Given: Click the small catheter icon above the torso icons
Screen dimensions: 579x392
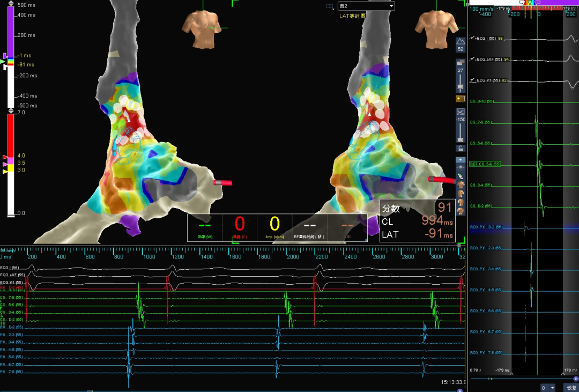Looking at the screenshot, I should pyautogui.click(x=461, y=176).
